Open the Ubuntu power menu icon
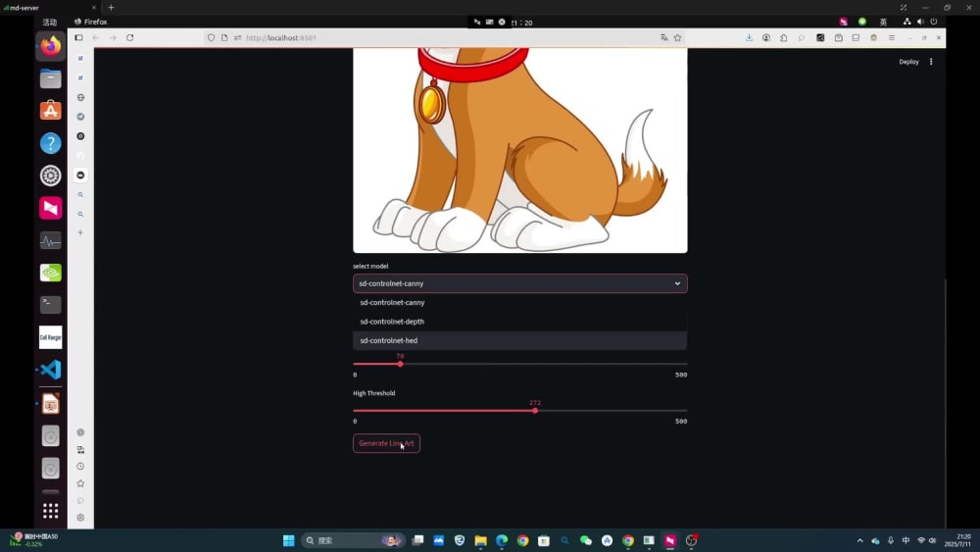The height and width of the screenshot is (552, 980). click(934, 22)
